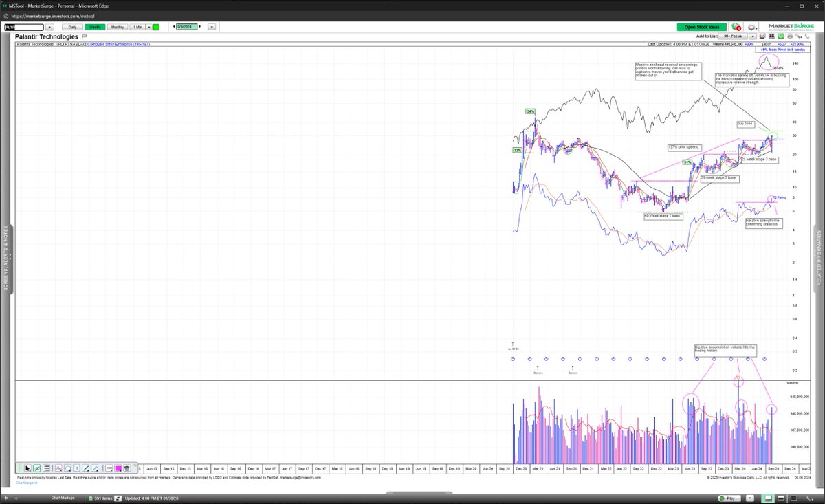
Task: Open Computer Sftwr-Enterprise industry group link
Action: tap(118, 44)
